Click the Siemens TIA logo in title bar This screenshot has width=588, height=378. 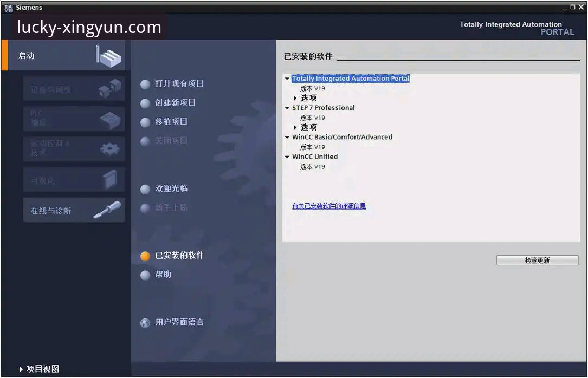(8, 8)
